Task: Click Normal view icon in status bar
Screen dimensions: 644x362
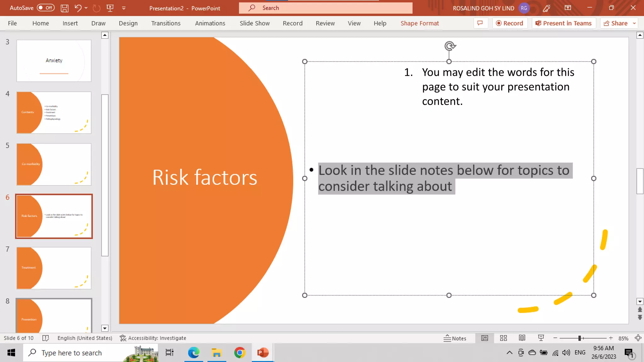Action: (x=485, y=338)
